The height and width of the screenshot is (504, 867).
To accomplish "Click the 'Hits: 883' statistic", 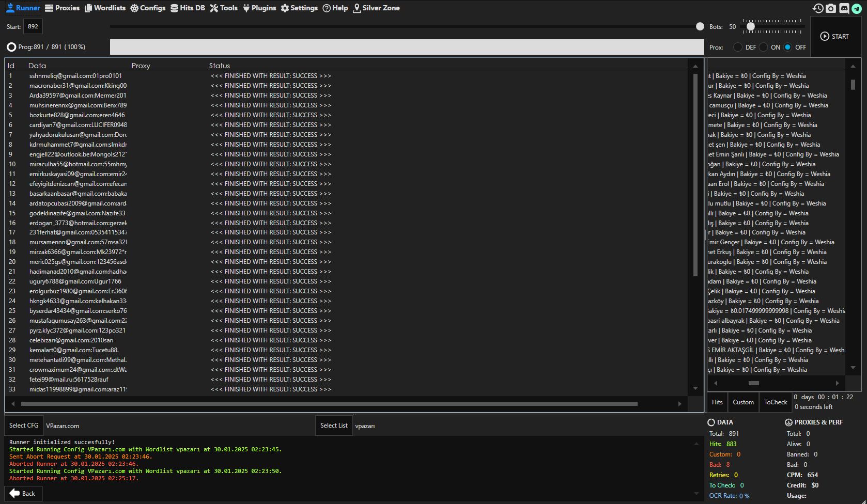I will click(x=723, y=444).
